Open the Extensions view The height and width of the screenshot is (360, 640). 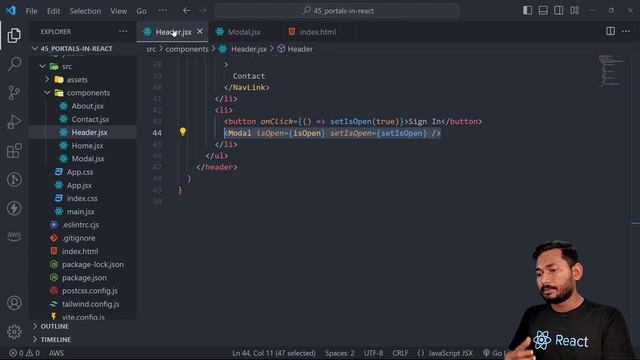point(14,151)
